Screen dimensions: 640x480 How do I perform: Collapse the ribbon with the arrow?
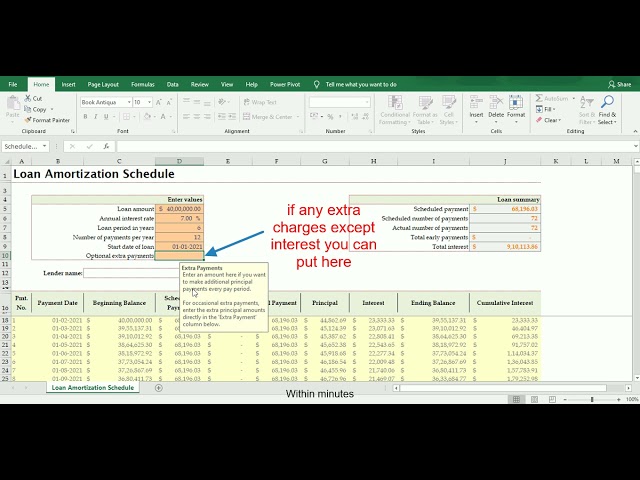[x=635, y=131]
